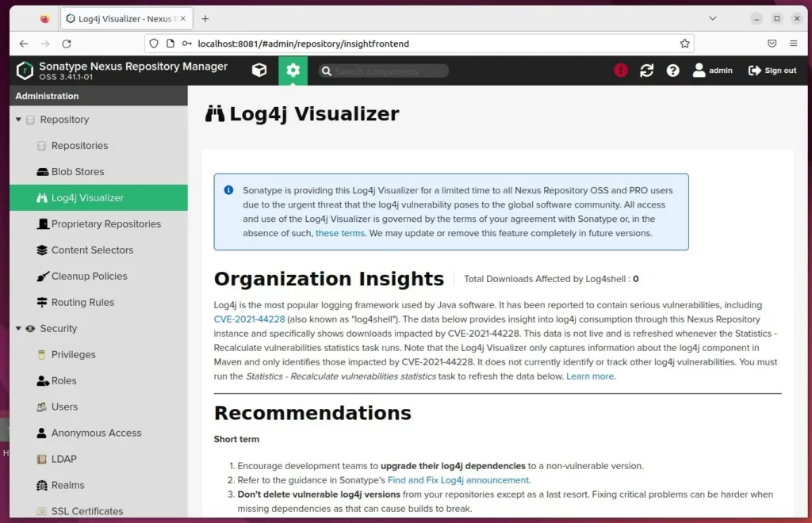
Task: Open the Help question mark icon
Action: (x=672, y=71)
